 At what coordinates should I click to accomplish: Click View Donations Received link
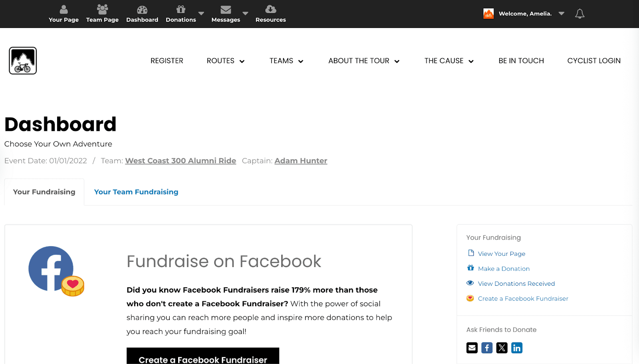coord(516,284)
